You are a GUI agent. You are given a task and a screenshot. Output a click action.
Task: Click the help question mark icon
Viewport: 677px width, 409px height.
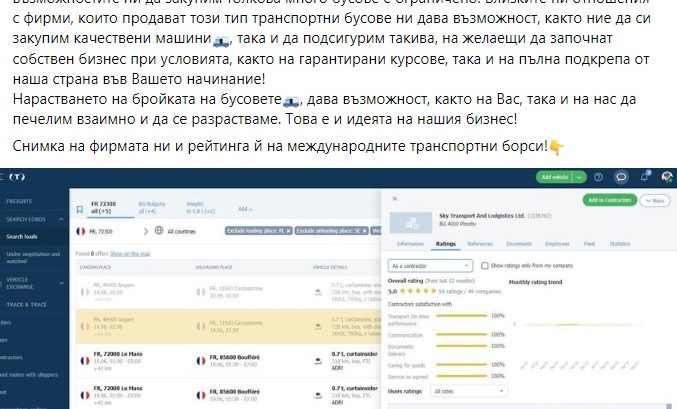pyautogui.click(x=599, y=177)
